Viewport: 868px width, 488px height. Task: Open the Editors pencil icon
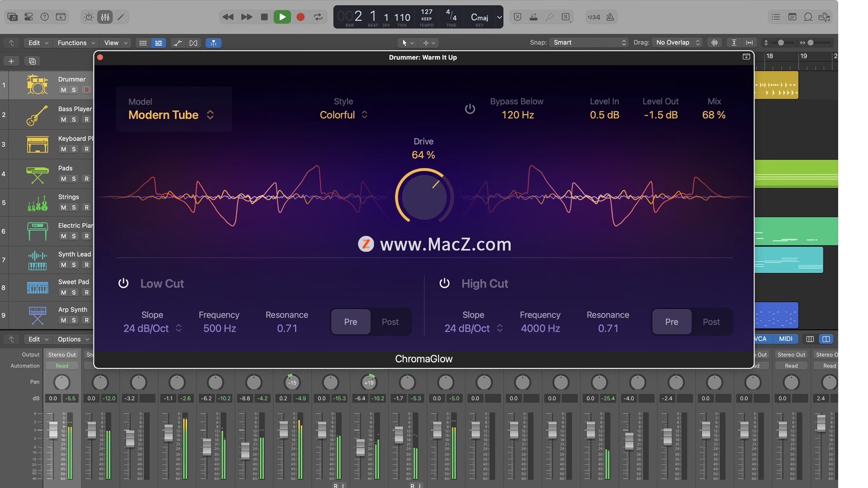coord(121,17)
